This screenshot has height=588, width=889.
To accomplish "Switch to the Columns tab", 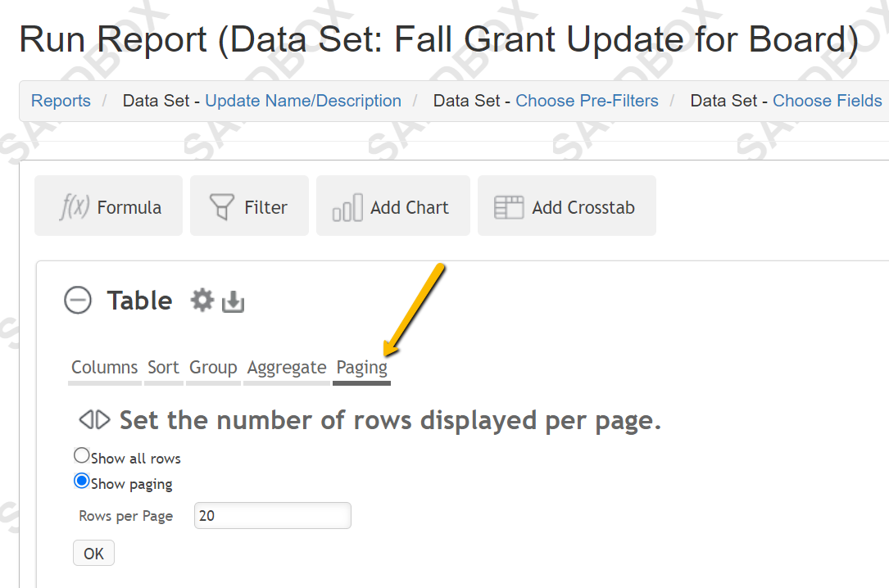I will click(104, 368).
